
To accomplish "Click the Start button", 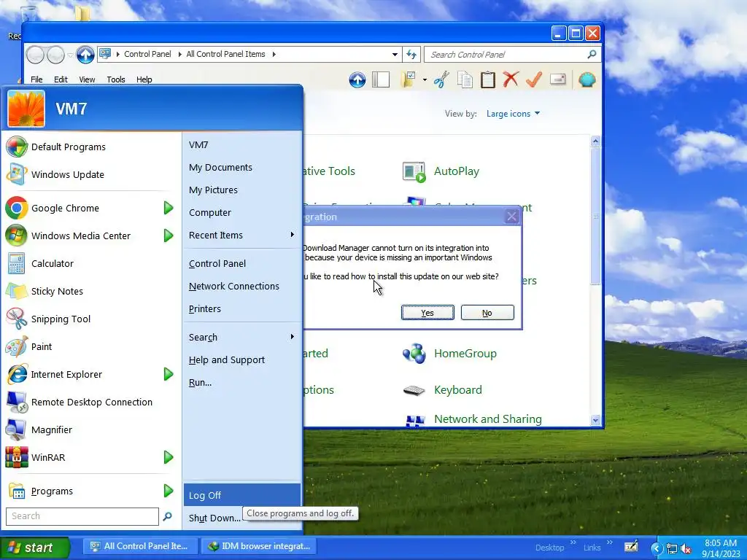I will click(34, 548).
